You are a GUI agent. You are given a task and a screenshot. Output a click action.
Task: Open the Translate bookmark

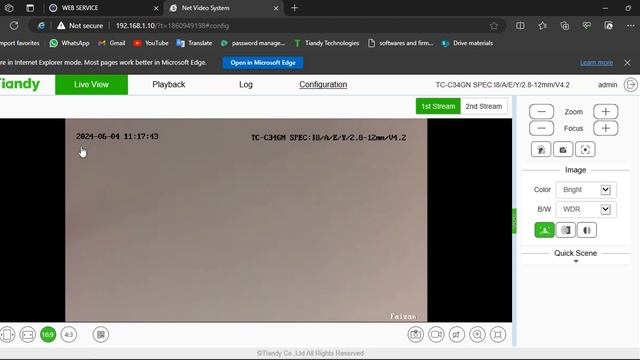click(x=194, y=43)
